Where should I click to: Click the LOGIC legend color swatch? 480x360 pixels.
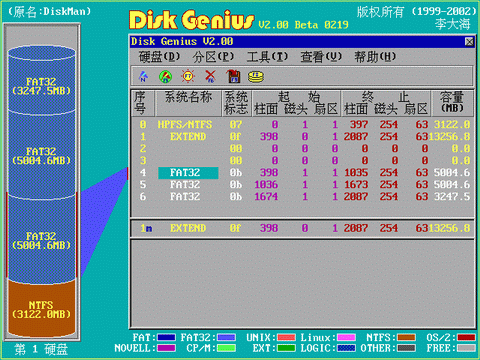(346, 348)
